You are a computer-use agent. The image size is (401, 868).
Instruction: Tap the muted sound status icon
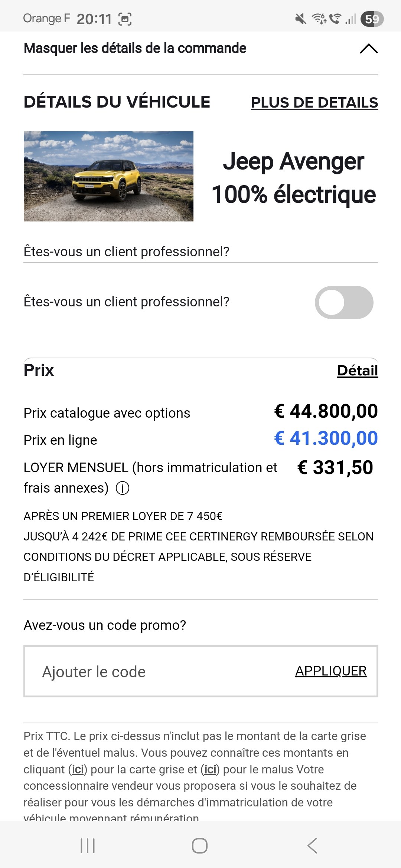(300, 19)
